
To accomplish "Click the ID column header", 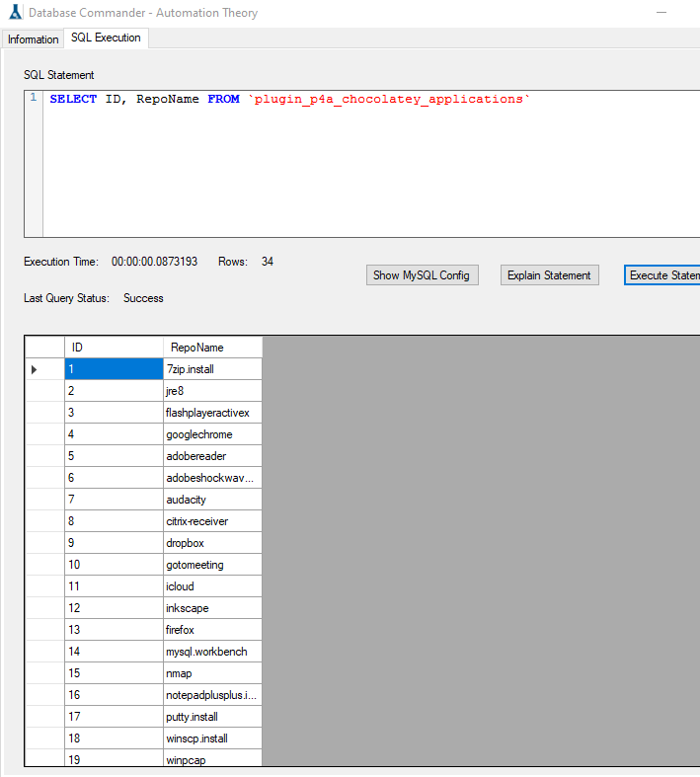I will click(x=114, y=348).
